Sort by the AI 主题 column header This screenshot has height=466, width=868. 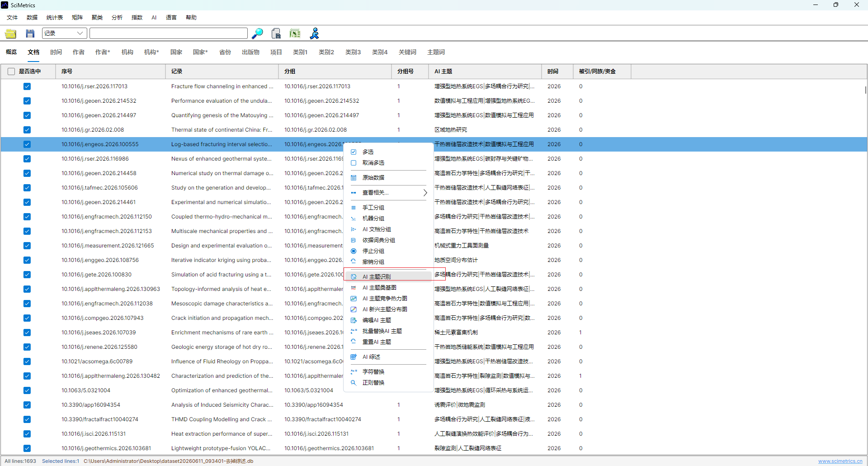[x=485, y=71]
